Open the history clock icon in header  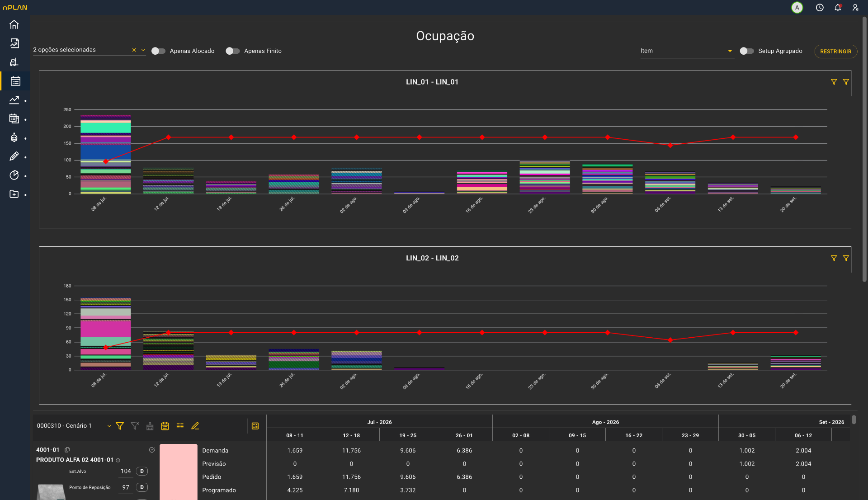820,8
